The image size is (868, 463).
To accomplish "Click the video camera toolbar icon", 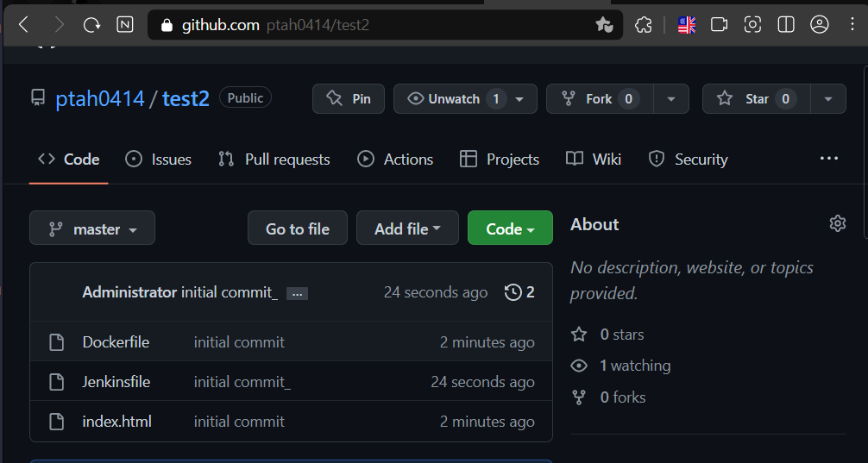I will pyautogui.click(x=719, y=24).
